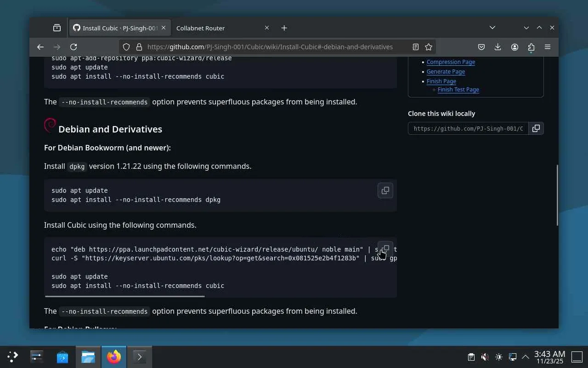Screen dimensions: 588x368
Task: Expand the list all tabs dropdown
Action: (492, 28)
